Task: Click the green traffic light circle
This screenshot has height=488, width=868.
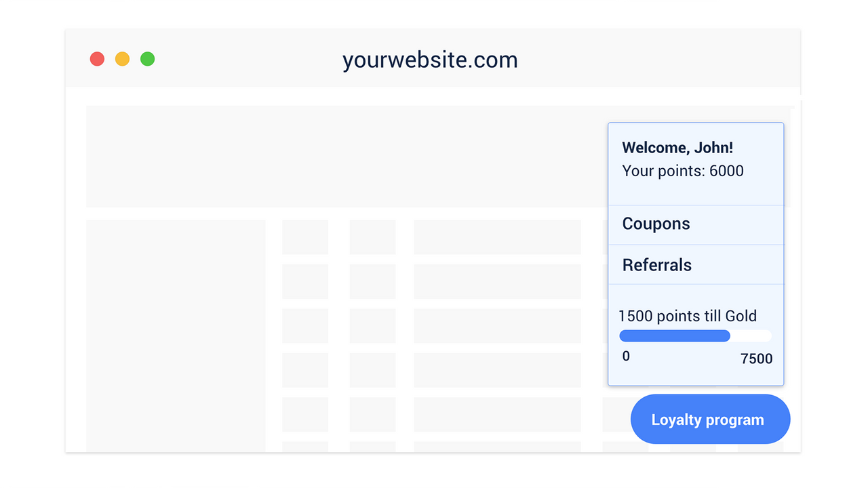Action: click(147, 59)
